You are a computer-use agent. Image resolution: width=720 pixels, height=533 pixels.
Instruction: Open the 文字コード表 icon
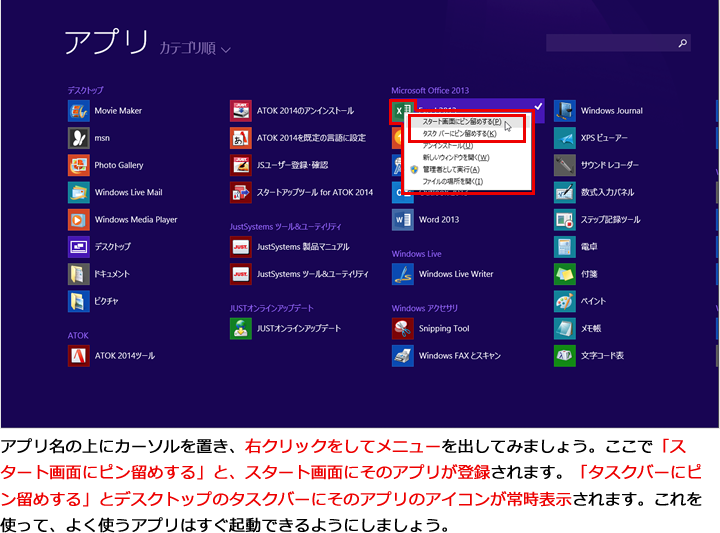(565, 356)
